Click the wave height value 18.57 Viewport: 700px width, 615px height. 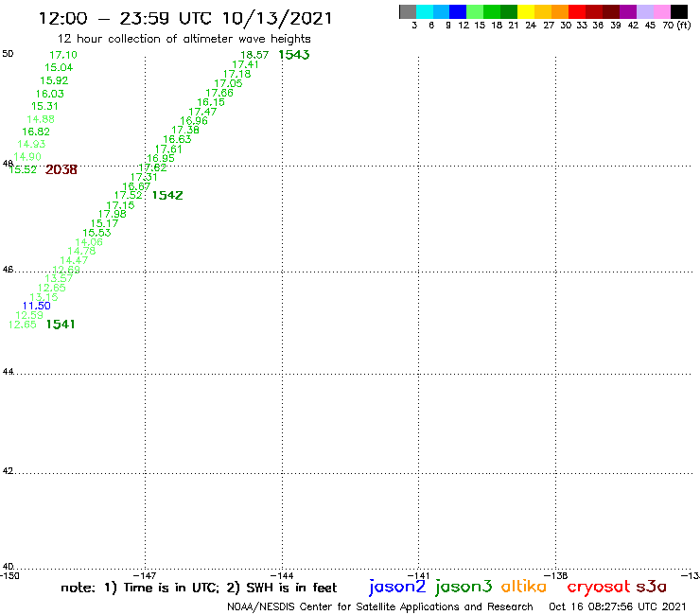point(254,55)
